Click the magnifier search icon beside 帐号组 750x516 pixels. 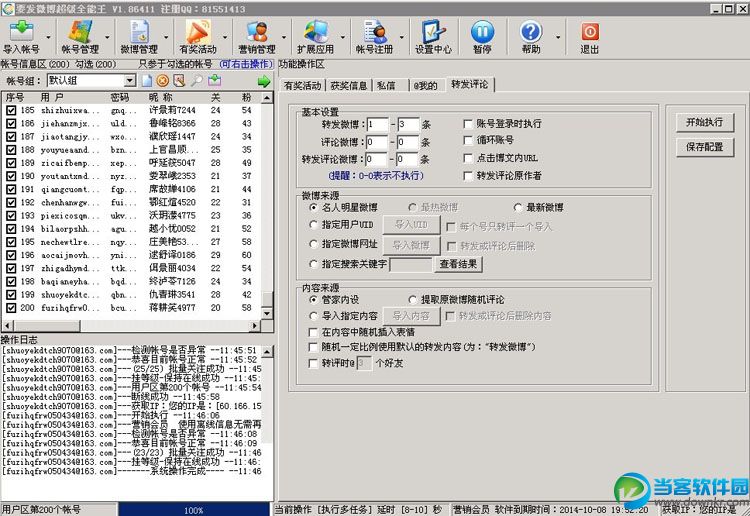pyautogui.click(x=197, y=80)
